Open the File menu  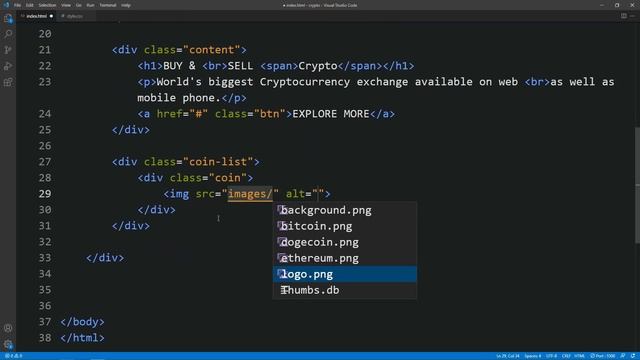[17, 5]
